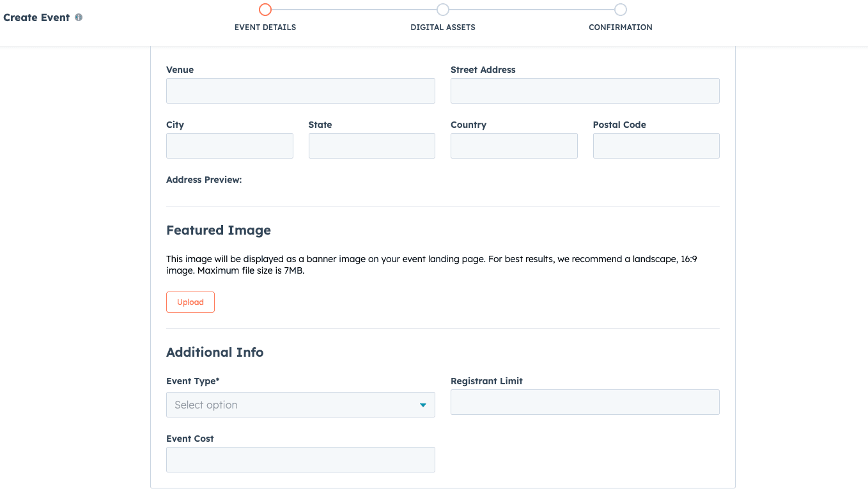Screen dimensions: 868x491
Task: Go to the DIGITAL ASSETS step label
Action: [443, 27]
